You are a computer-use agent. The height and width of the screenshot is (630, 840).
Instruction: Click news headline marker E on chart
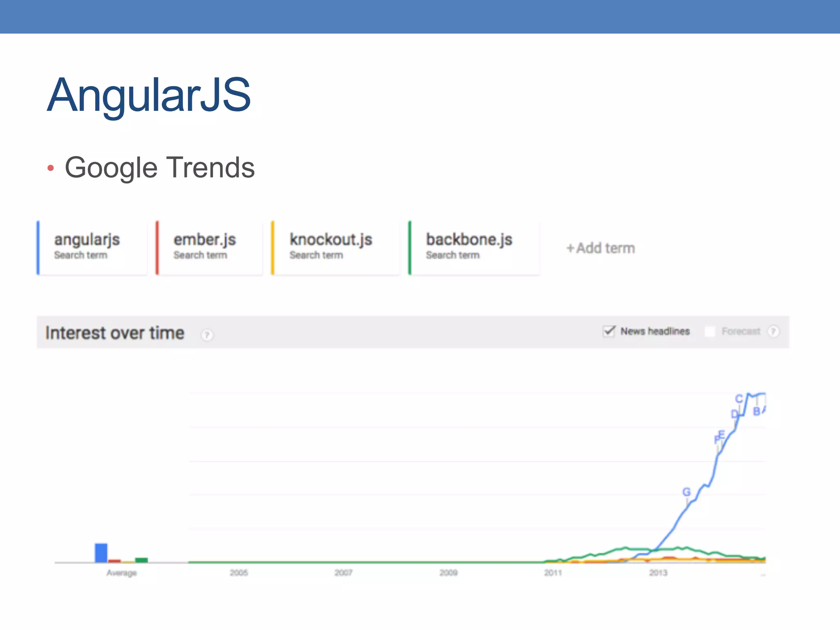[722, 434]
